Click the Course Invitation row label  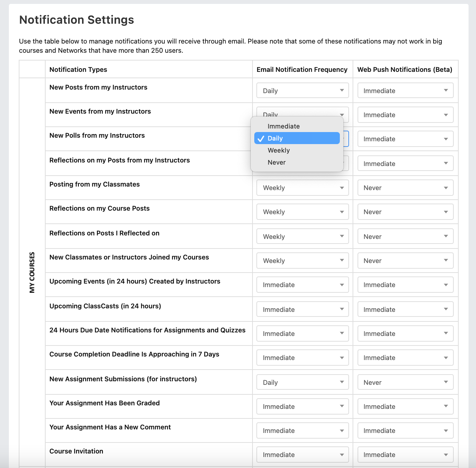coord(76,451)
